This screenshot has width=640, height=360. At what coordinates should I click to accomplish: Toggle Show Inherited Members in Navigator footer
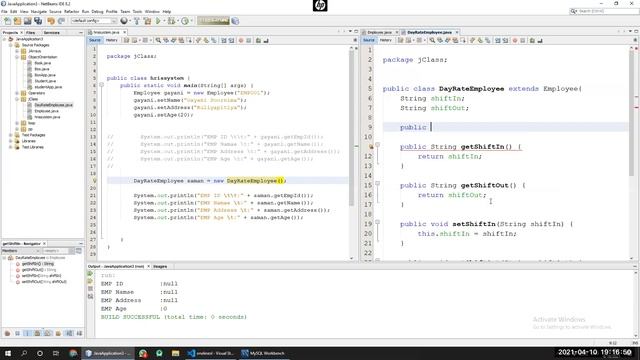pyautogui.click(x=7, y=333)
